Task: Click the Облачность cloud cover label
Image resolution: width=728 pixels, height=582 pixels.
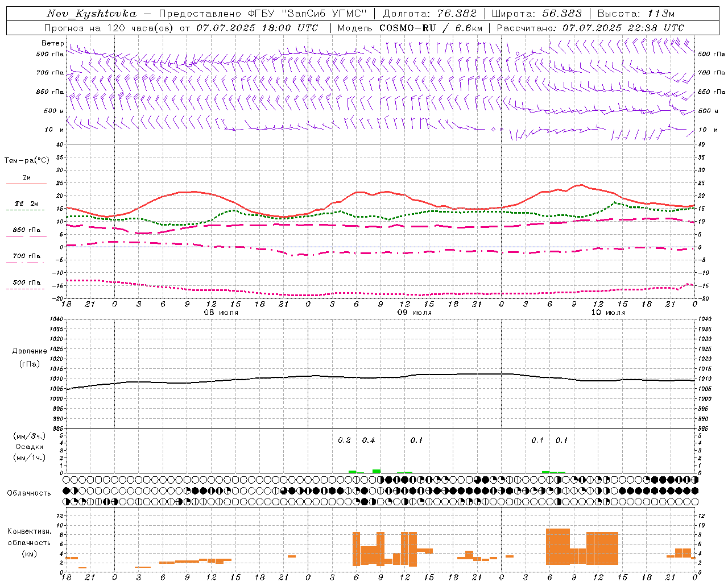Action: [29, 493]
